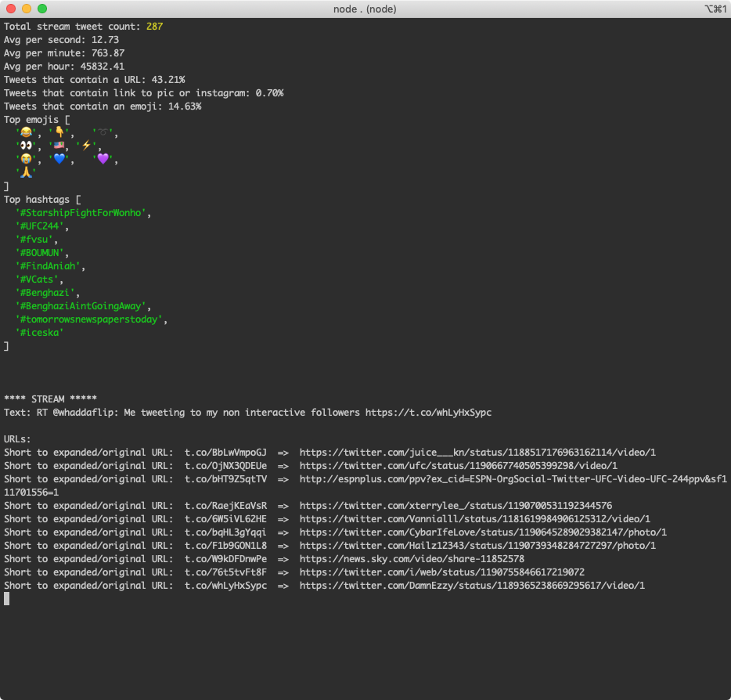Click the 'Avg per second: 12.73' line
Viewport: 731px width, 700px height.
point(61,40)
